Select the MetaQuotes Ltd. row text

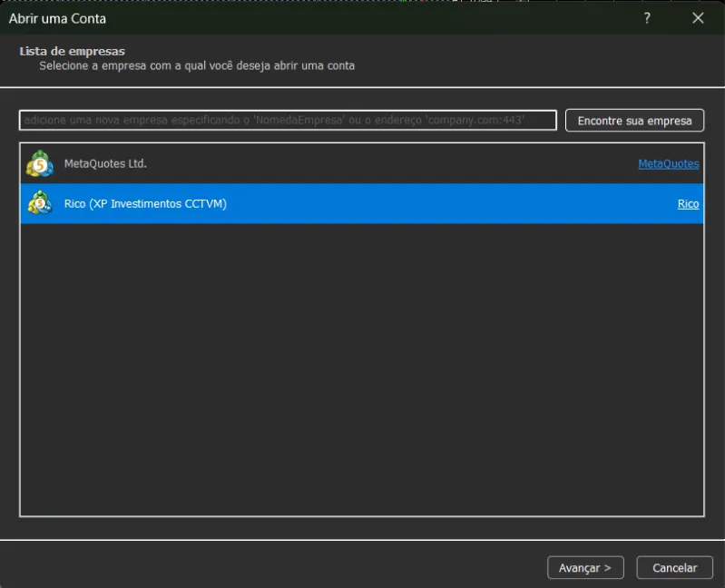click(x=105, y=163)
